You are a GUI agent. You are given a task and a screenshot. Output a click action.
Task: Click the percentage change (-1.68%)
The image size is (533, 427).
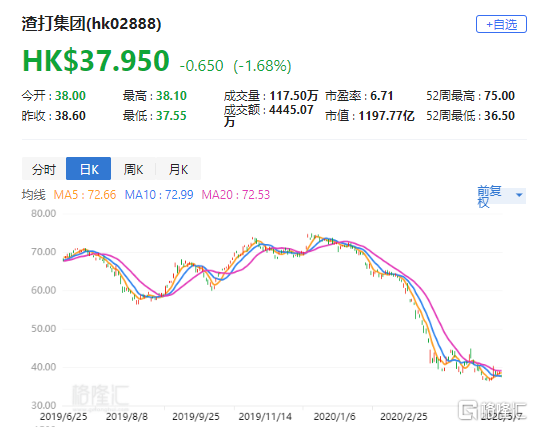pyautogui.click(x=262, y=66)
